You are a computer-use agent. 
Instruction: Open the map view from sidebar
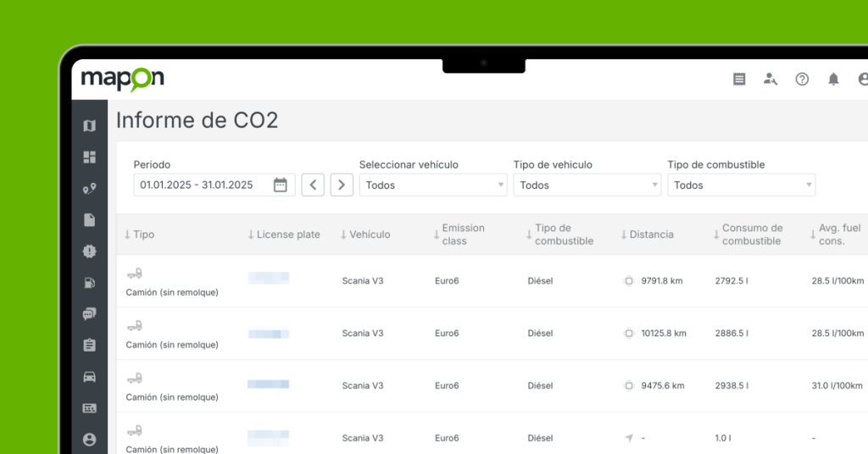[89, 126]
